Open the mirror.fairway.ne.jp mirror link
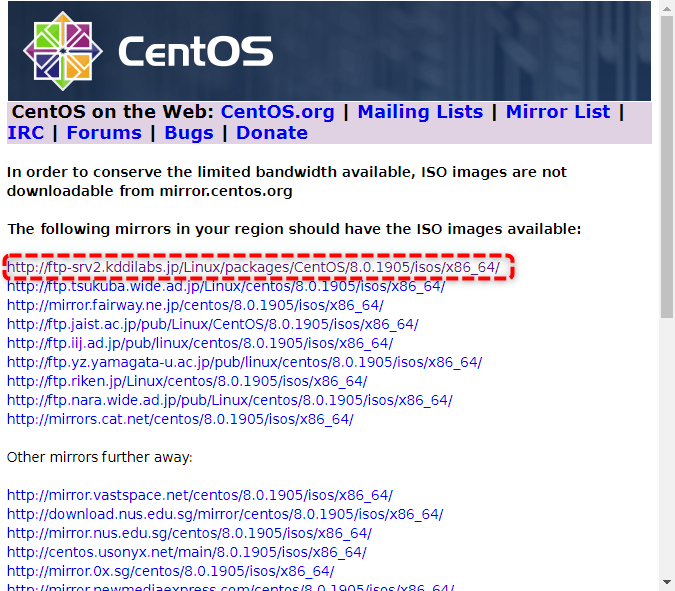The height and width of the screenshot is (591, 675). click(195, 305)
